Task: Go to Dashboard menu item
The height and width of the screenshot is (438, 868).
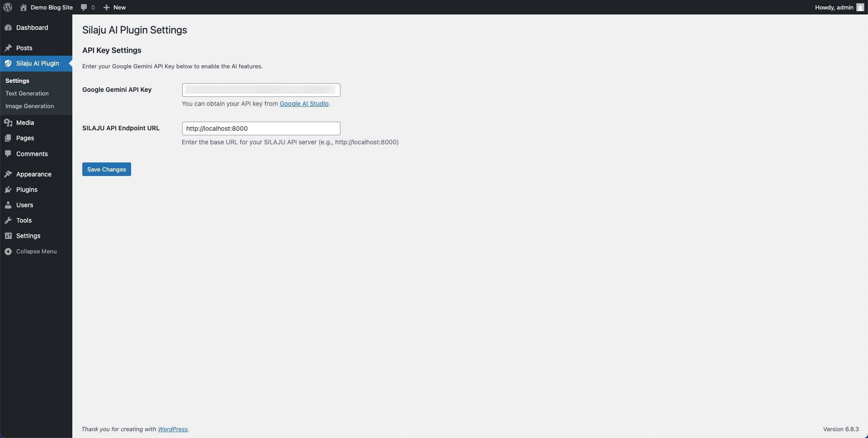Action: pyautogui.click(x=32, y=28)
